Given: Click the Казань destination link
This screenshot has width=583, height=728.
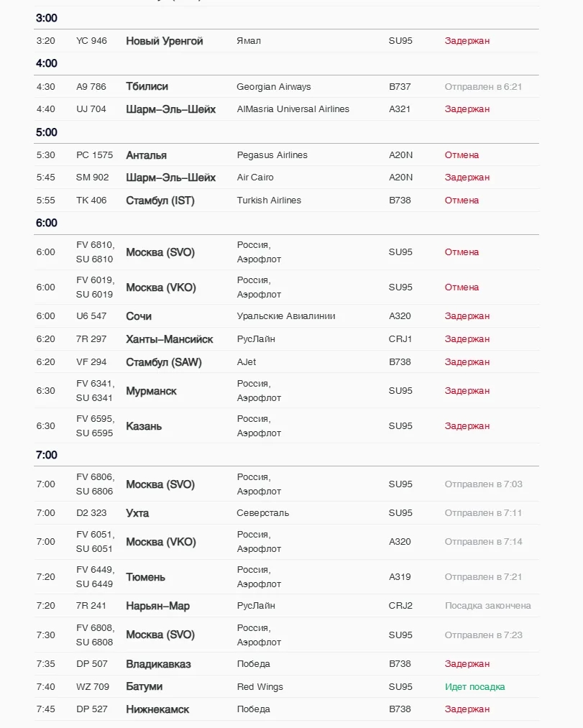Looking at the screenshot, I should pyautogui.click(x=144, y=426).
